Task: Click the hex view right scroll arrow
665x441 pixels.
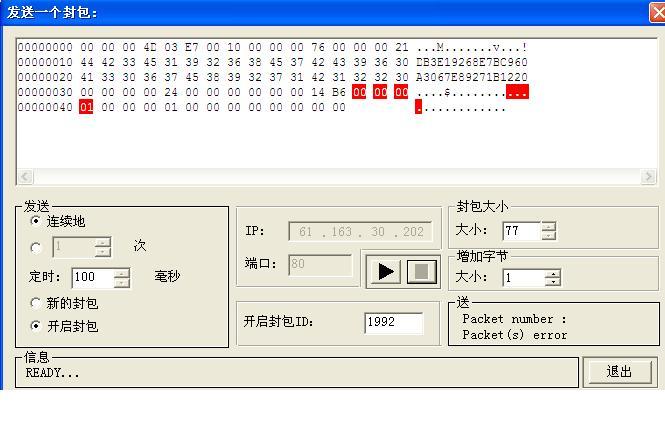Action: 648,176
